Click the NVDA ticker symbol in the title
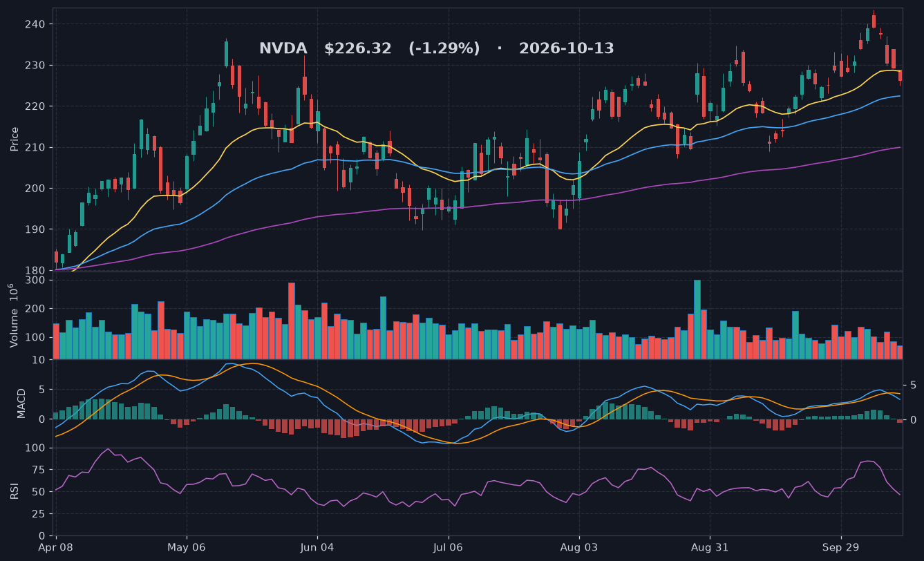The width and height of the screenshot is (924, 561). tap(283, 49)
